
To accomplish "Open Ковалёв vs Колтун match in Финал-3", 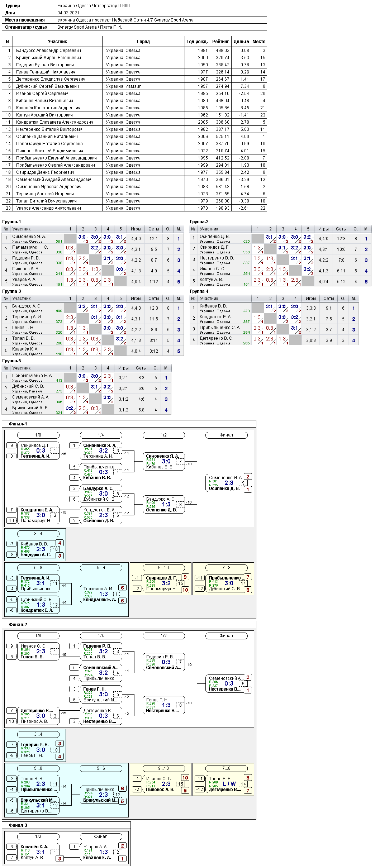I will [38, 852].
